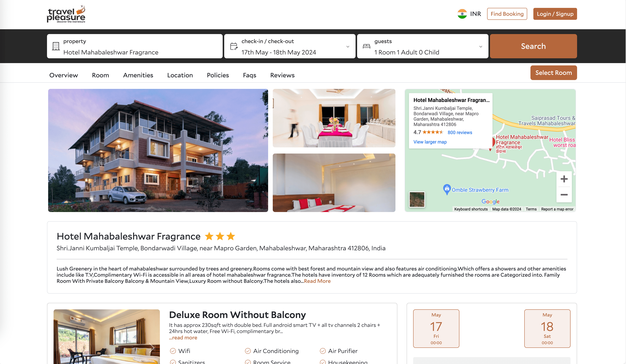Image resolution: width=626 pixels, height=364 pixels.
Task: Click the Login Signup button
Action: coord(555,13)
